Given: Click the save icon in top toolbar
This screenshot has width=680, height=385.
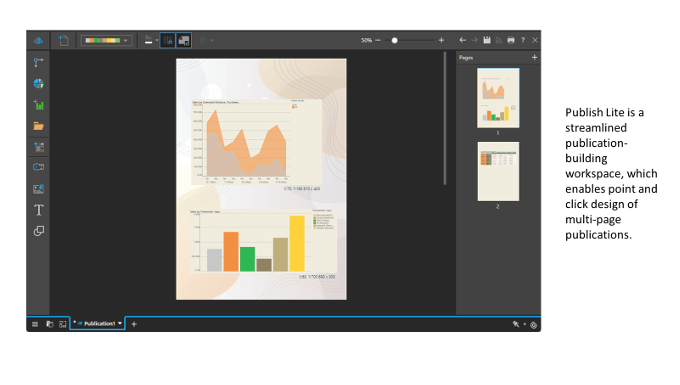Looking at the screenshot, I should (x=487, y=40).
